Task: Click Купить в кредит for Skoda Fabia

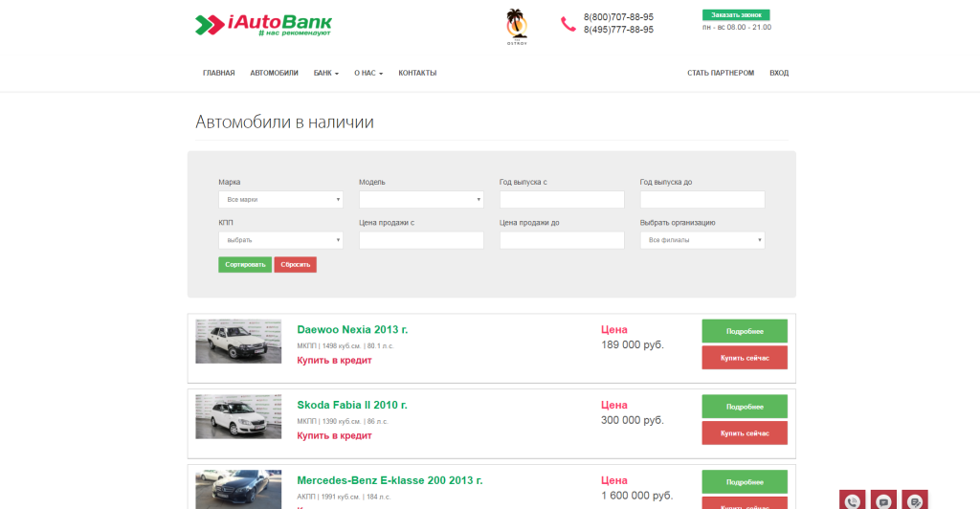Action: point(334,436)
